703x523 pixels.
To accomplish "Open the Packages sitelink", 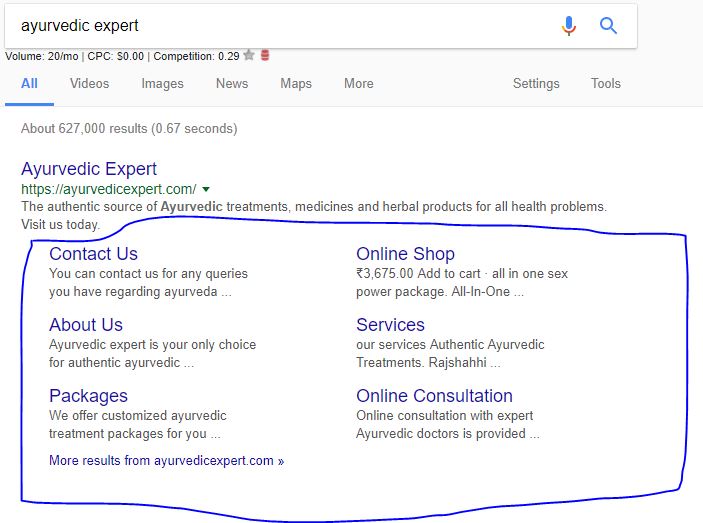I will 88,396.
